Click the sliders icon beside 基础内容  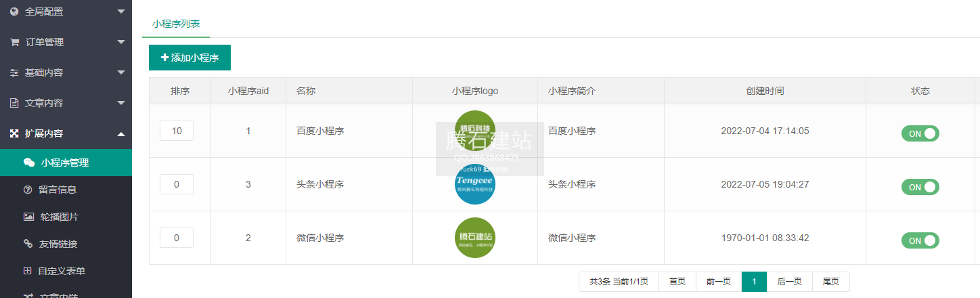(14, 72)
